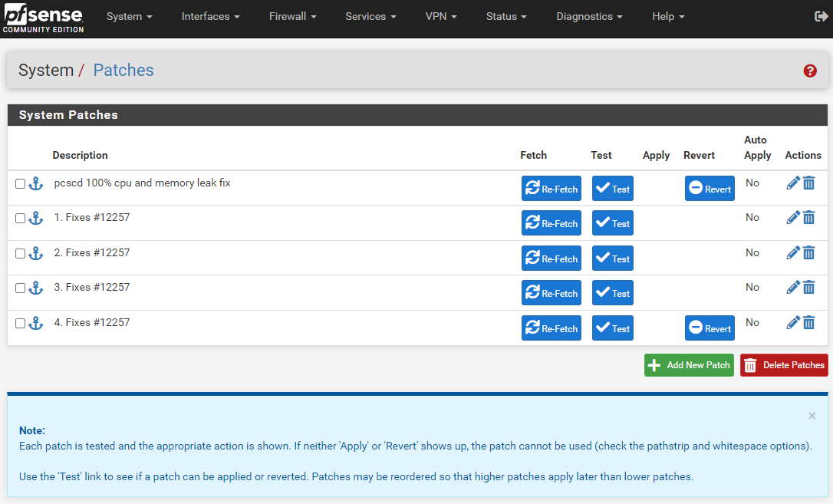Edit the '4. Fixes #12257' patch
This screenshot has width=833, height=504.
tap(793, 322)
